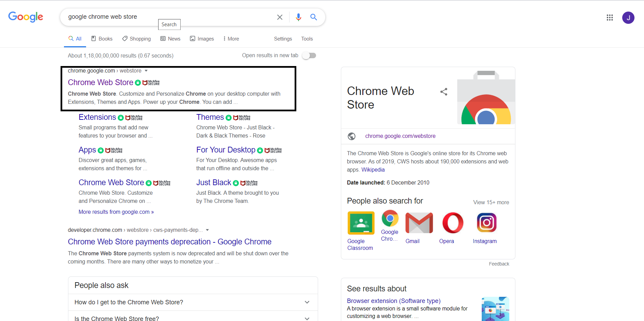
Task: Switch to the News tab
Action: (x=170, y=39)
